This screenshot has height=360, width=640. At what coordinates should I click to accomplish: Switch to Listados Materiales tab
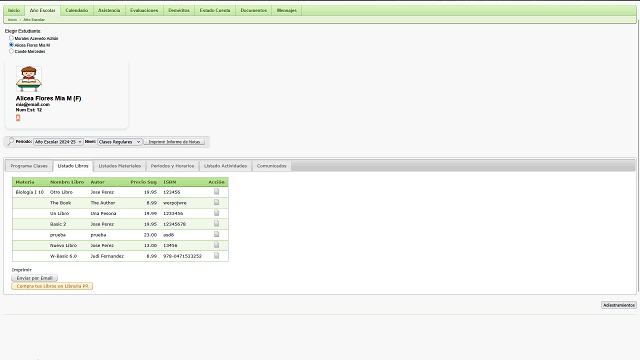click(x=120, y=166)
